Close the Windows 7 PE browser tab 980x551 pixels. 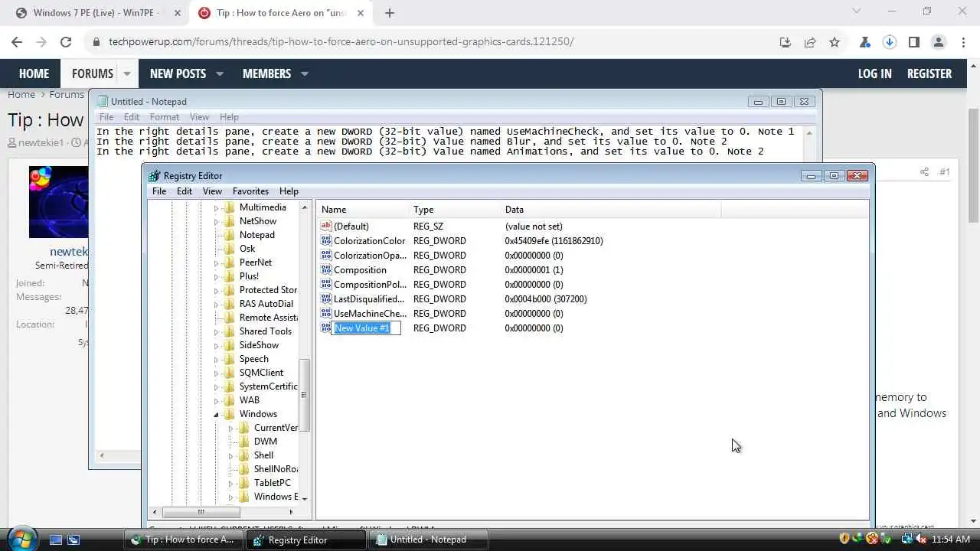[177, 13]
